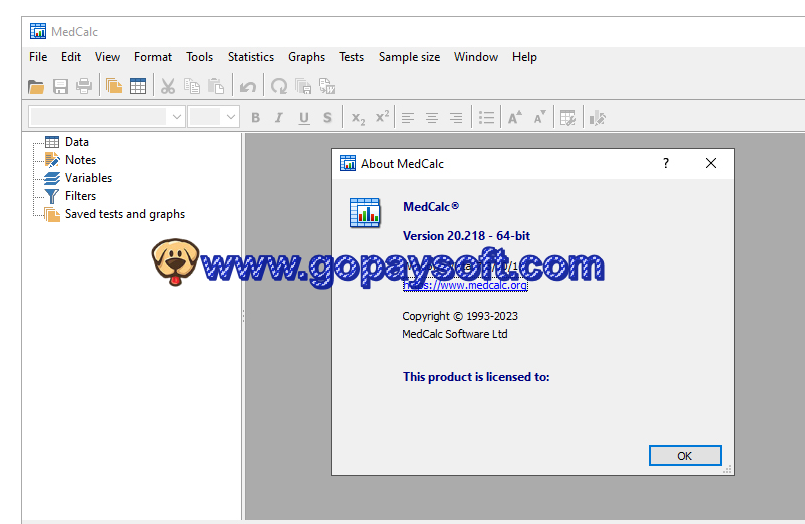
Task: Select Variables in the tree panel
Action: pyautogui.click(x=88, y=178)
